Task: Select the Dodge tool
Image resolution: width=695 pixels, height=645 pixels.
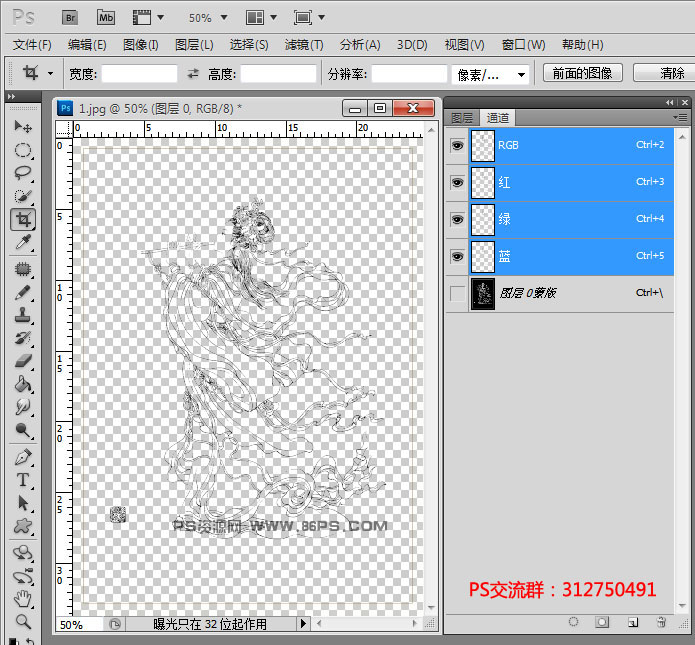Action: pos(23,430)
